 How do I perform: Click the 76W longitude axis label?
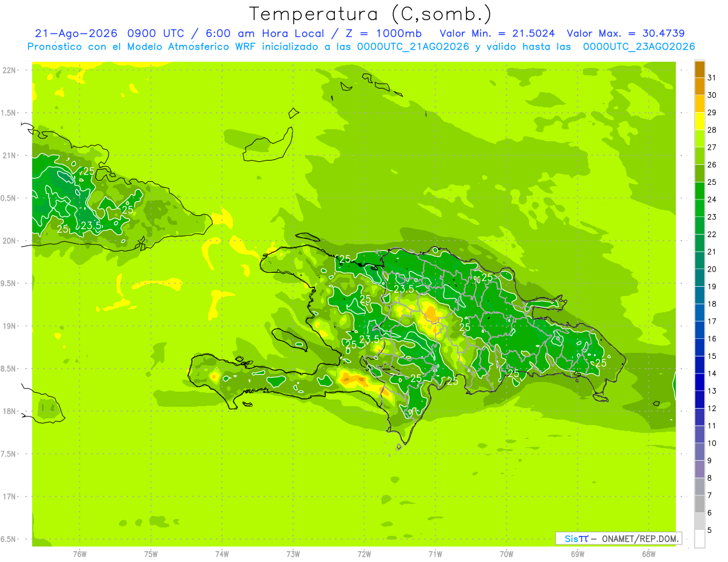[79, 554]
